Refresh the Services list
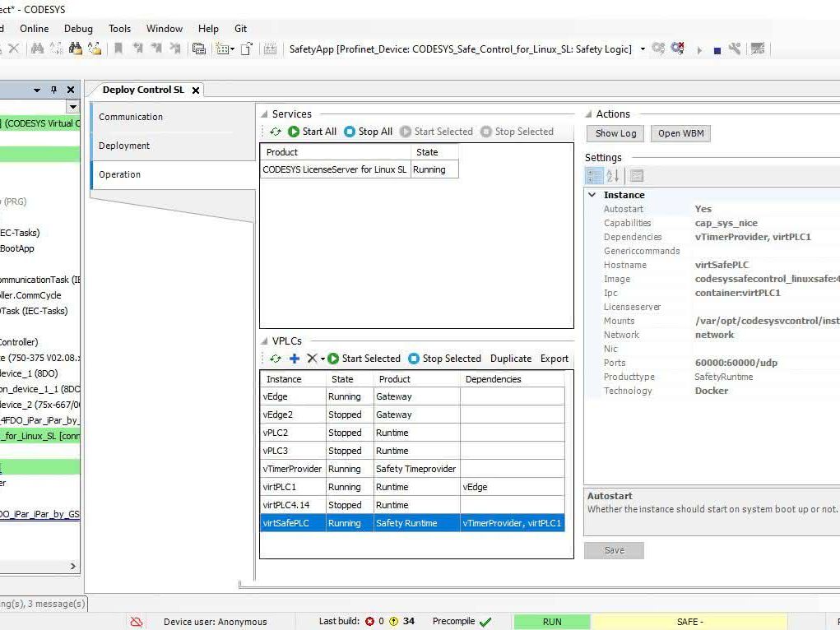Image resolution: width=840 pixels, height=630 pixels. 276,132
